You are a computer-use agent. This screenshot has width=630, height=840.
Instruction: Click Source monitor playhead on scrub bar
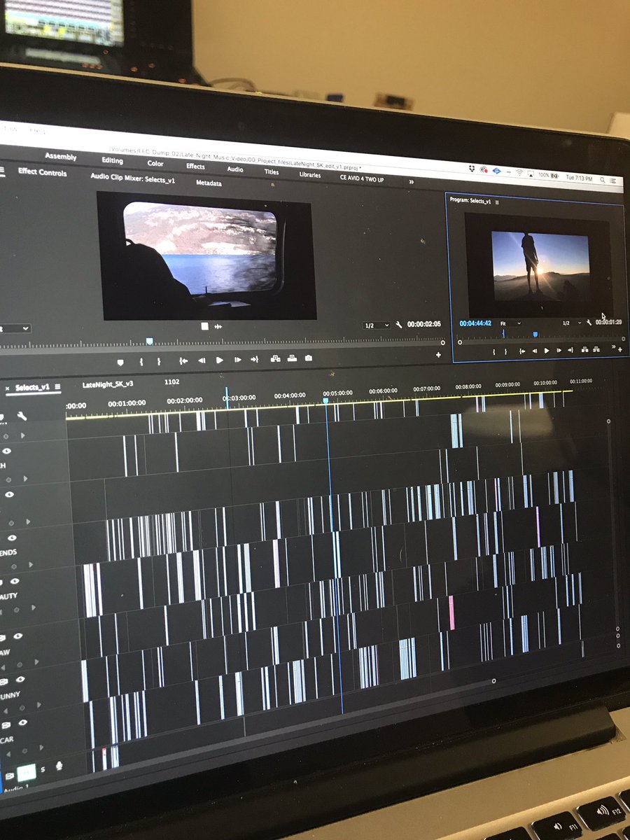149,342
